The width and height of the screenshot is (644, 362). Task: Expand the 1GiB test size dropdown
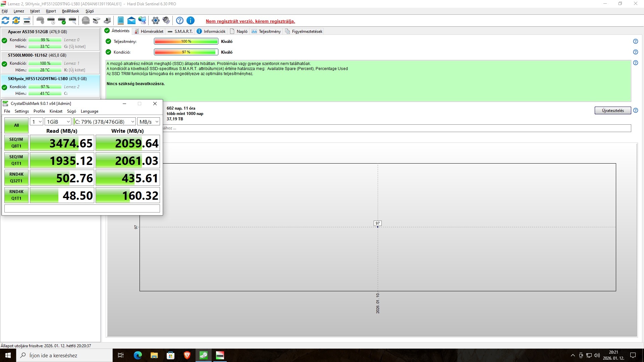[58, 122]
